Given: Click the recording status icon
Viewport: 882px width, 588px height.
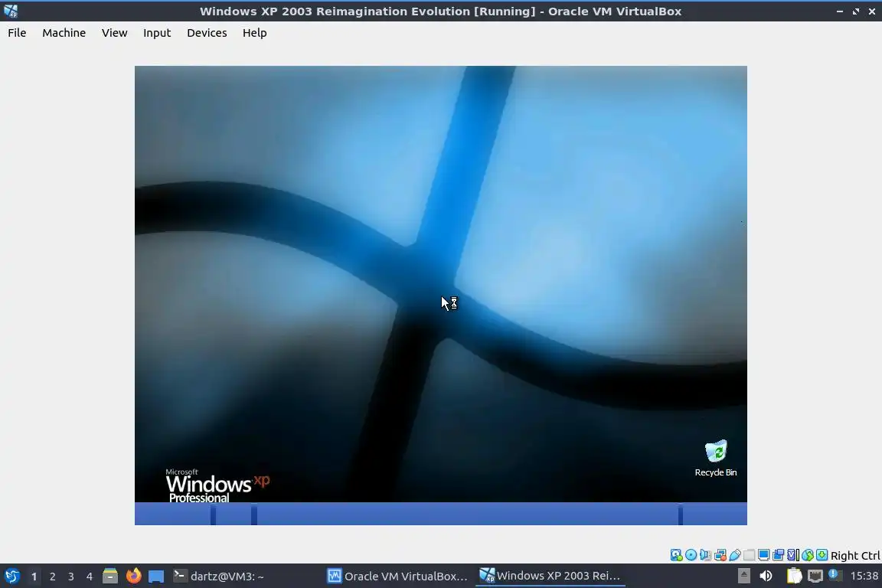Looking at the screenshot, I should (x=779, y=555).
